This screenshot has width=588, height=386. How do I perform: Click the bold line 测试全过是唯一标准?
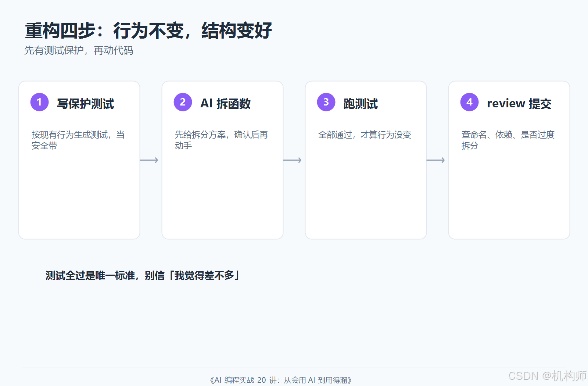[143, 275]
